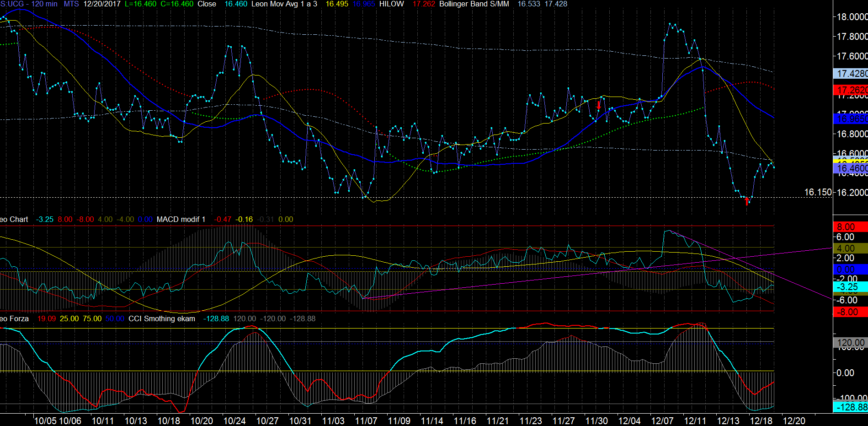The width and height of the screenshot is (868, 426).
Task: Click the S:UCG - 120 min symbol label
Action: (x=29, y=4)
